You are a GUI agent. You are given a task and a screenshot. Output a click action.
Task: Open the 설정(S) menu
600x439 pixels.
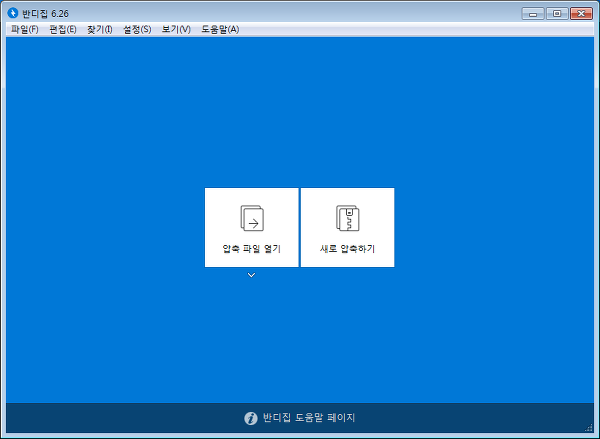137,29
